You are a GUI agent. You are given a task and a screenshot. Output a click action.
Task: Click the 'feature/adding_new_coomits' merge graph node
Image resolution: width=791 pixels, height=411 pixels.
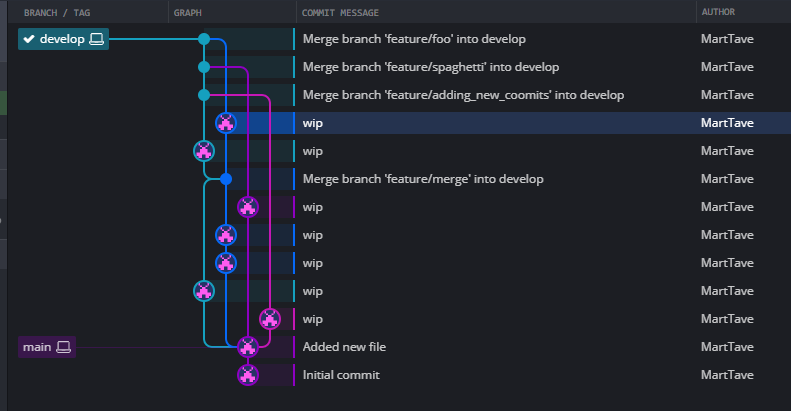pyautogui.click(x=204, y=95)
